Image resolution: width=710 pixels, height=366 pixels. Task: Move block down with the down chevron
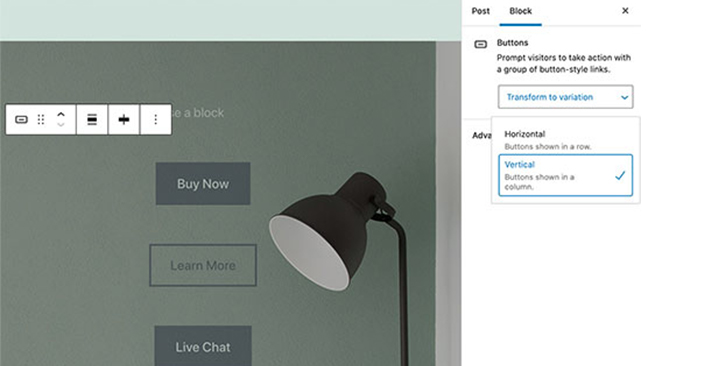click(x=61, y=125)
